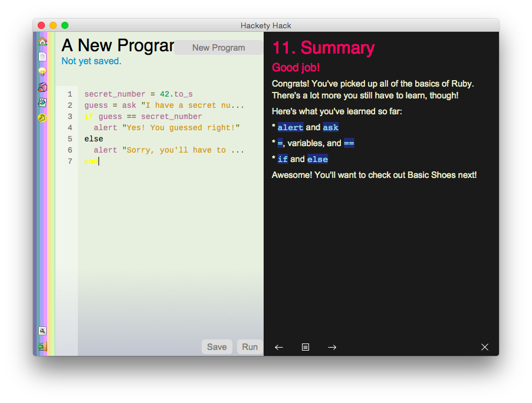532x403 pixels.
Task: Click the 'Good job!' subheading
Action: [x=295, y=67]
